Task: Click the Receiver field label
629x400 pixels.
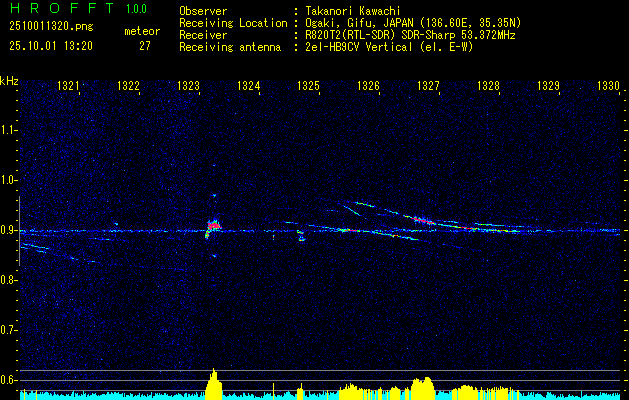Action: (x=203, y=35)
